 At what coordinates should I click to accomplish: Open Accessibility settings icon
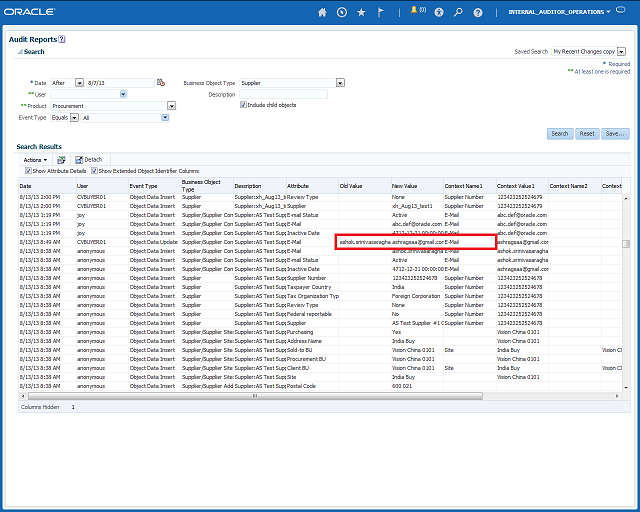(x=439, y=12)
